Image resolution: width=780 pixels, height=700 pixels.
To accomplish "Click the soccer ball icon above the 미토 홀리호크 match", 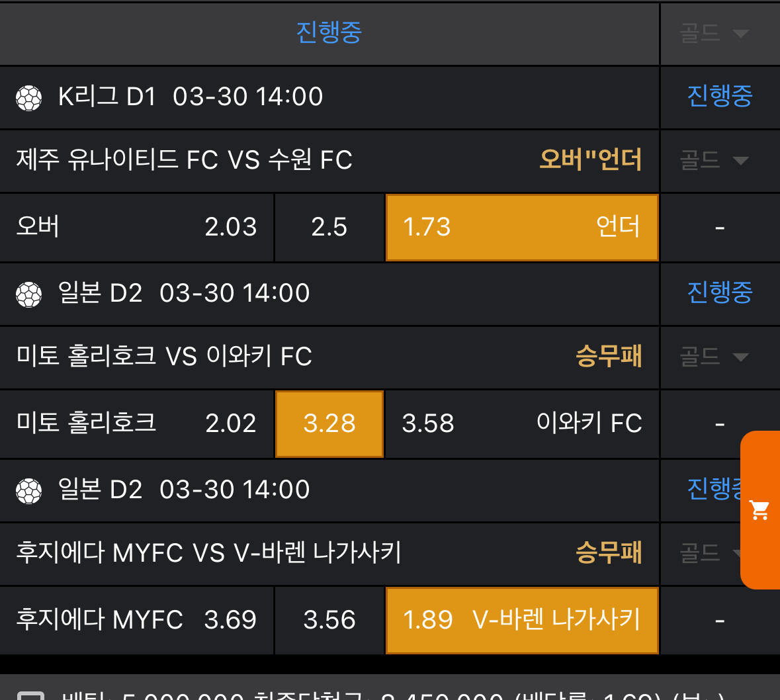I will pos(29,294).
